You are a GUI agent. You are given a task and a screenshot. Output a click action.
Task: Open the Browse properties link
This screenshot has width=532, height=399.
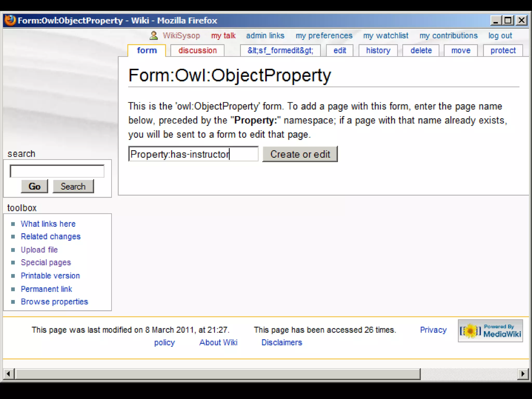tap(54, 302)
